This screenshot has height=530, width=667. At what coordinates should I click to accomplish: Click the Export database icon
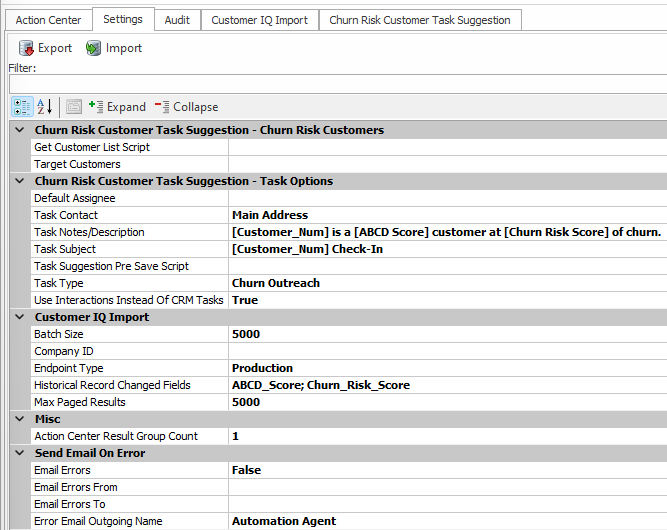coord(27,48)
